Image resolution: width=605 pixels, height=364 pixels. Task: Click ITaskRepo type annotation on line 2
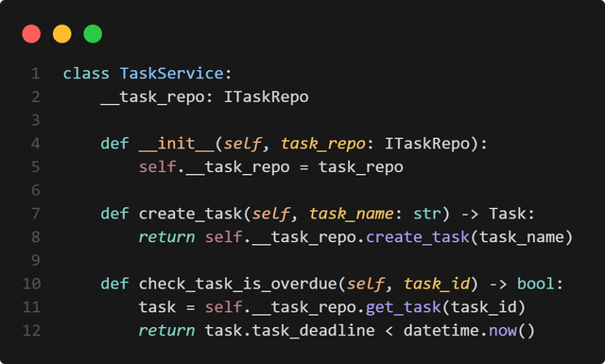pos(267,96)
